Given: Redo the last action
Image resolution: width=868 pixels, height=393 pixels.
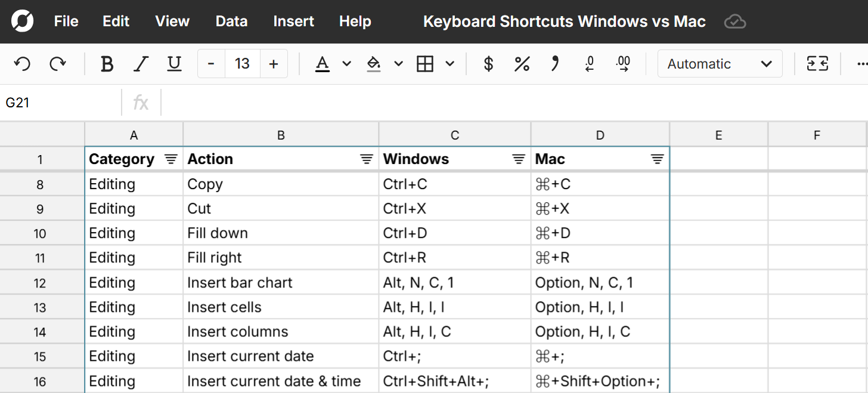Looking at the screenshot, I should coord(57,63).
